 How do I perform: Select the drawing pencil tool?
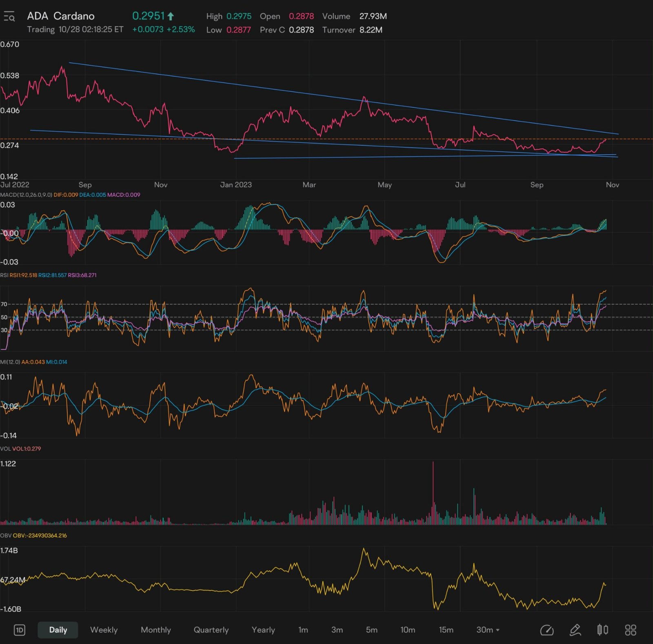[575, 630]
